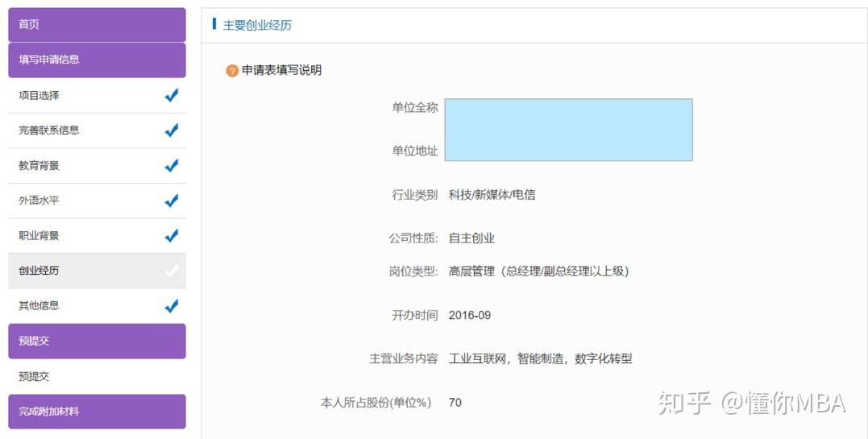868x439 pixels.
Task: Click the checkmark beside 外语水平
Action: pos(171,201)
